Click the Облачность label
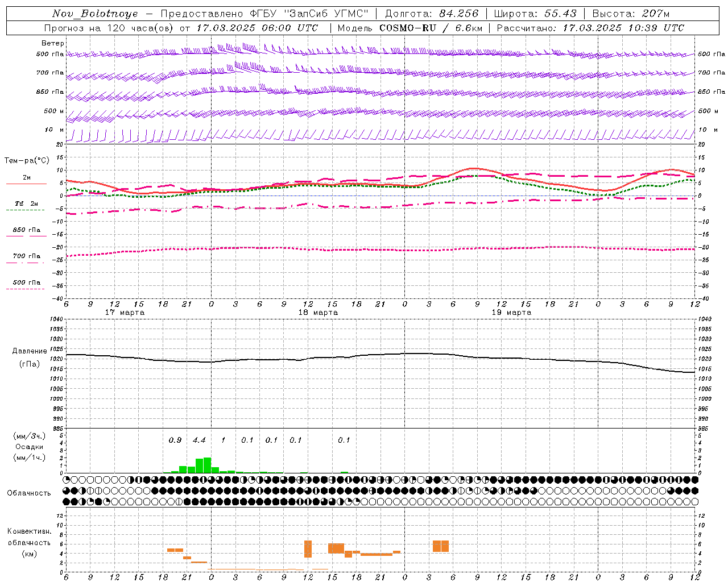This screenshot has width=728, height=582. [29, 493]
